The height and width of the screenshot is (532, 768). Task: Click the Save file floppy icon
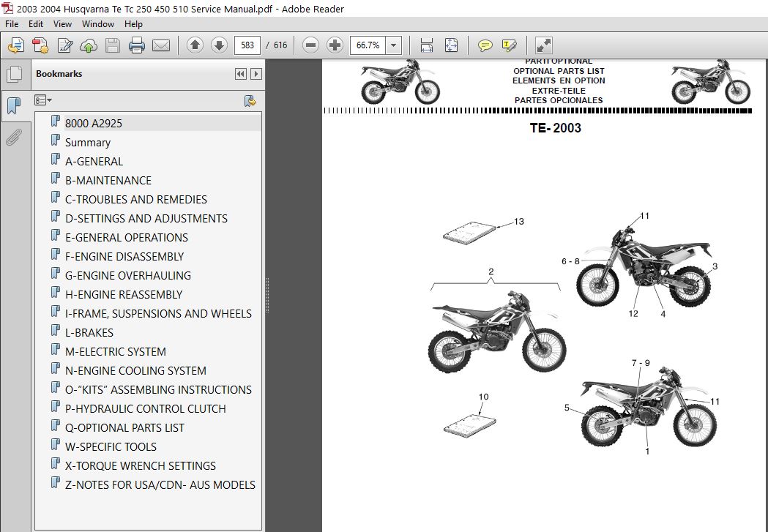[113, 45]
